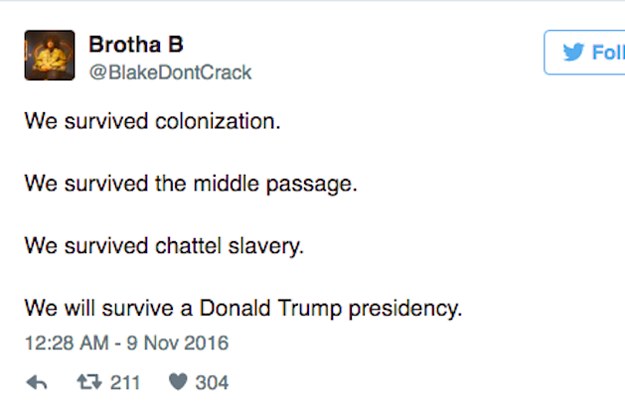625x415 pixels.
Task: Follow the account using the Follow button
Action: (x=584, y=52)
